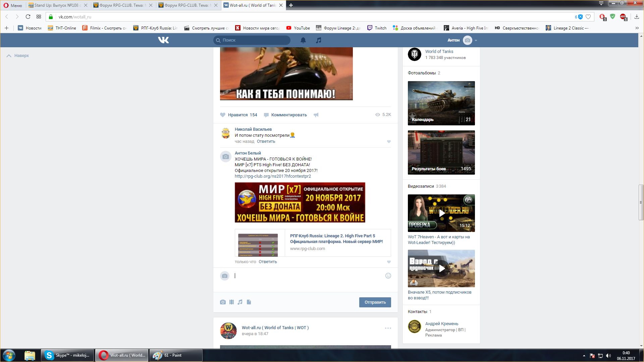This screenshot has height=362, width=644.
Task: Expand the Антон profile dropdown menu
Action: pyautogui.click(x=476, y=40)
